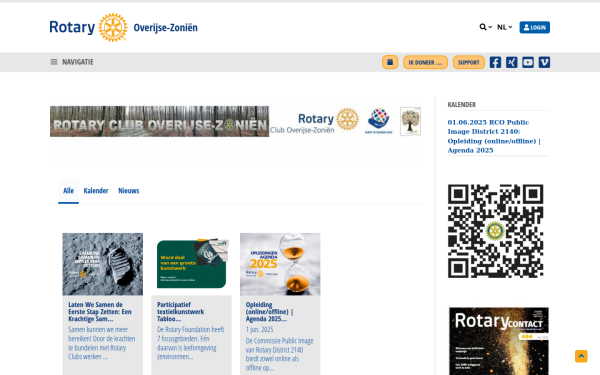The width and height of the screenshot is (600, 375).
Task: Click the IK DONEER button
Action: click(x=425, y=62)
